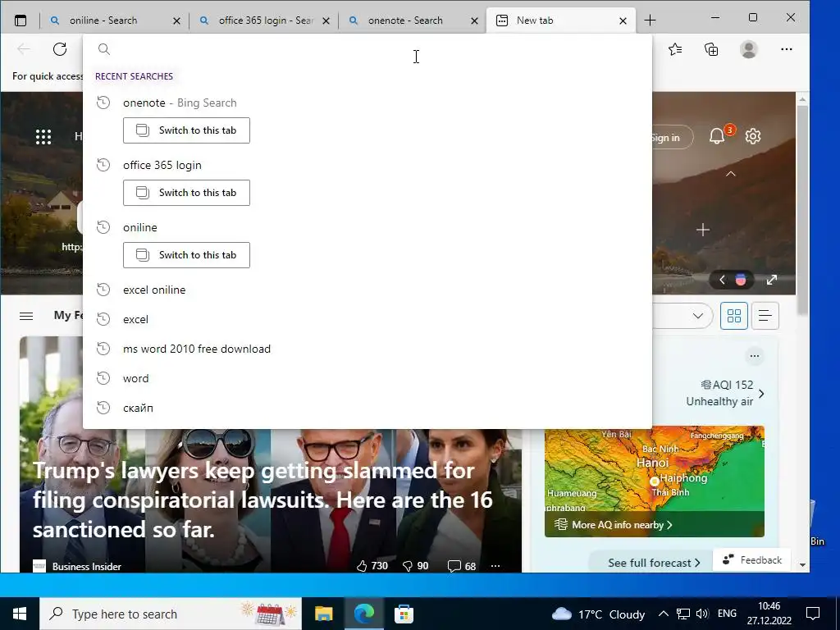Switch ENG input language indicator
The width and height of the screenshot is (840, 630).
point(727,614)
